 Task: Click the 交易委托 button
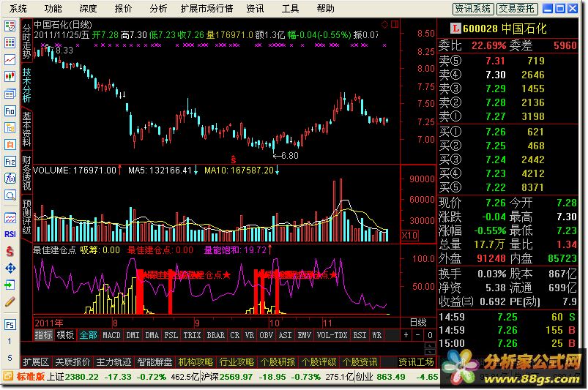coord(517,9)
